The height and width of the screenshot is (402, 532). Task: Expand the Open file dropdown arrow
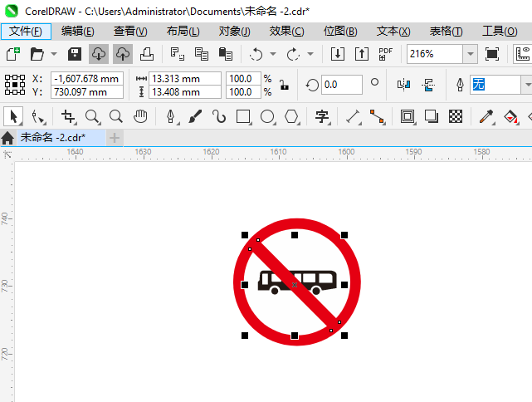(54, 54)
